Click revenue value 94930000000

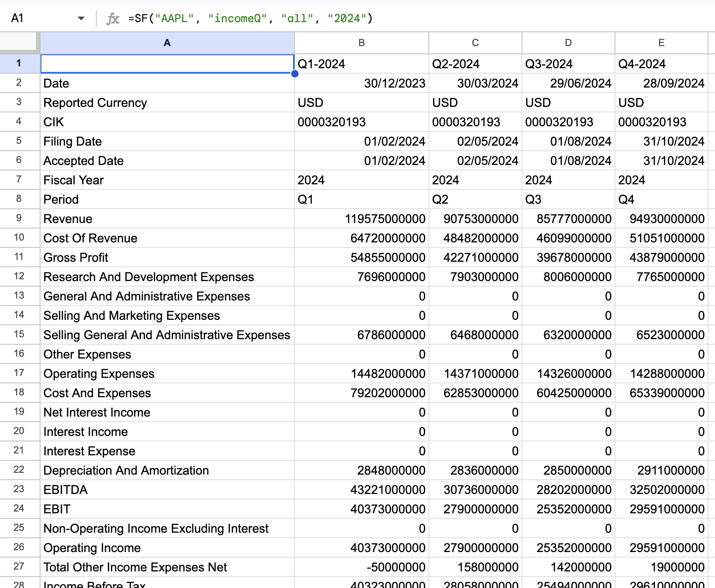[x=662, y=219]
